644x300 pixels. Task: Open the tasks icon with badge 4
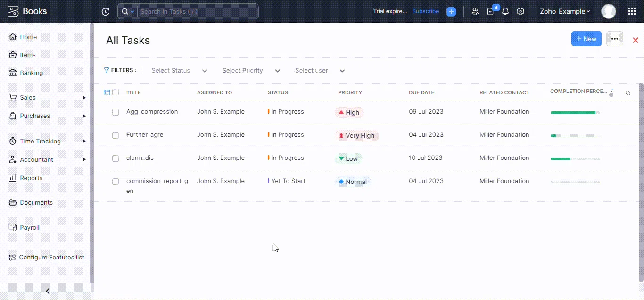pos(491,12)
